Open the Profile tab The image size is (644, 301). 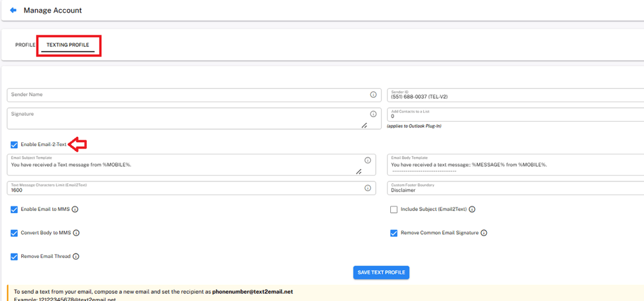(x=25, y=45)
